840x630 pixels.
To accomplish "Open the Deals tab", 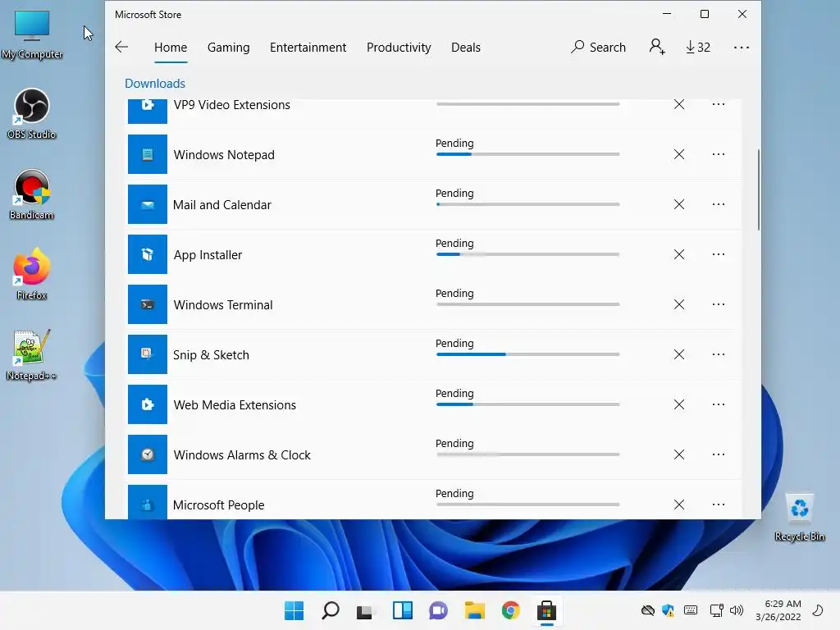I will click(x=466, y=47).
